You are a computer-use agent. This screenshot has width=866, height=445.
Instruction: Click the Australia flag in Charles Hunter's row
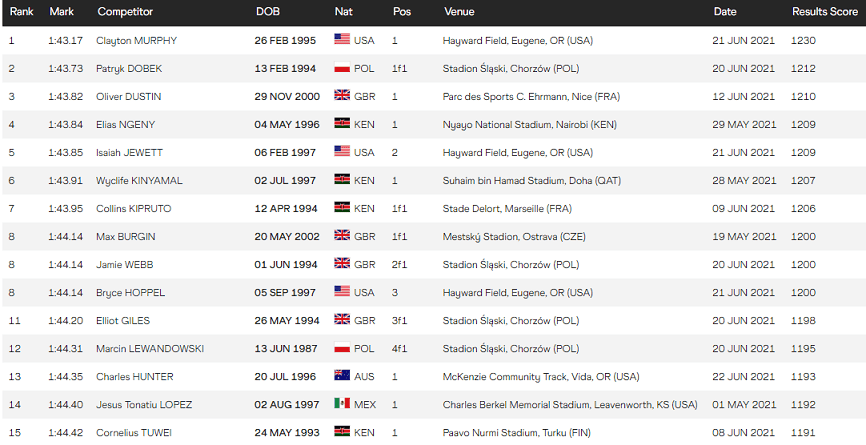(x=342, y=376)
